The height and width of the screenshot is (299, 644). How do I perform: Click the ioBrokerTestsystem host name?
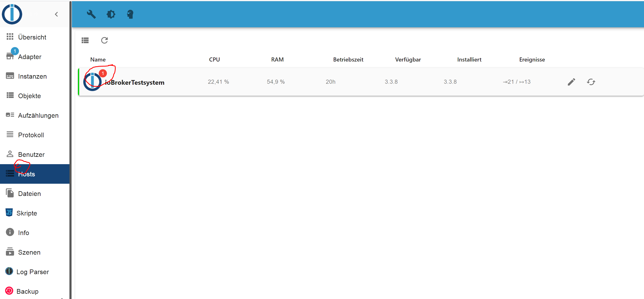pos(135,82)
